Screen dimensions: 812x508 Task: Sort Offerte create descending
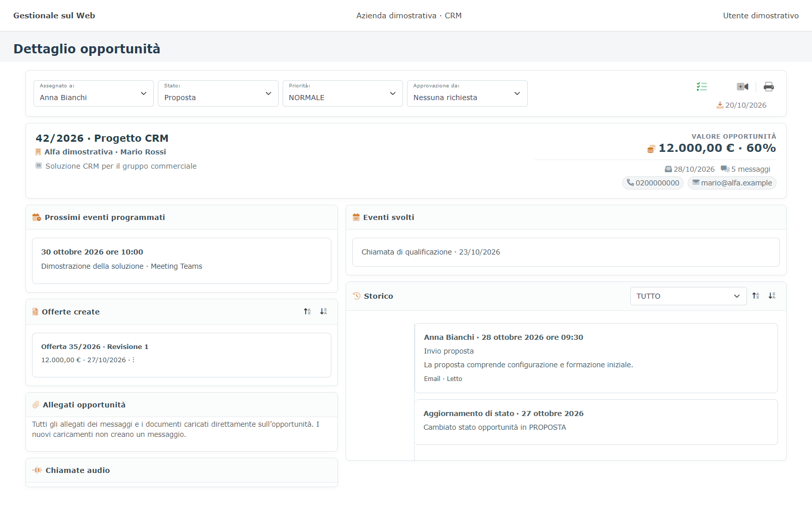tap(323, 311)
